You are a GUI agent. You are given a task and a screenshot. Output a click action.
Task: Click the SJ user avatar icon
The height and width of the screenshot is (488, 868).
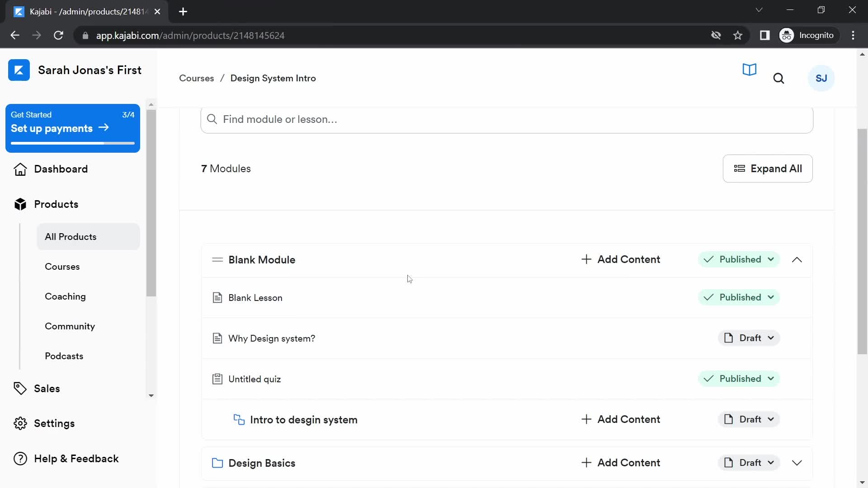821,78
